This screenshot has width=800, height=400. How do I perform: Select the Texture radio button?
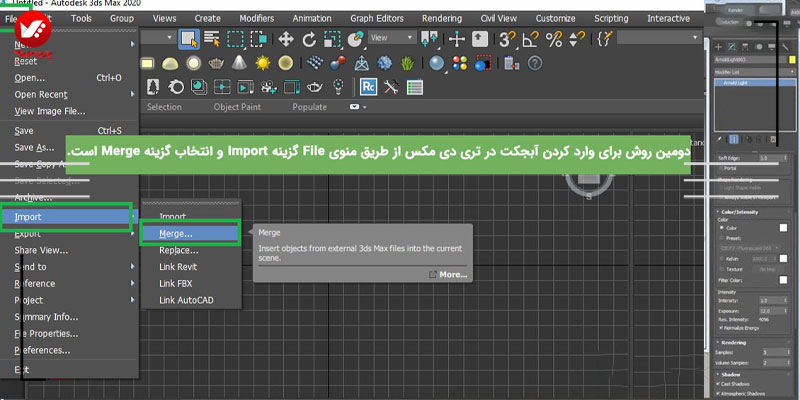tap(721, 269)
